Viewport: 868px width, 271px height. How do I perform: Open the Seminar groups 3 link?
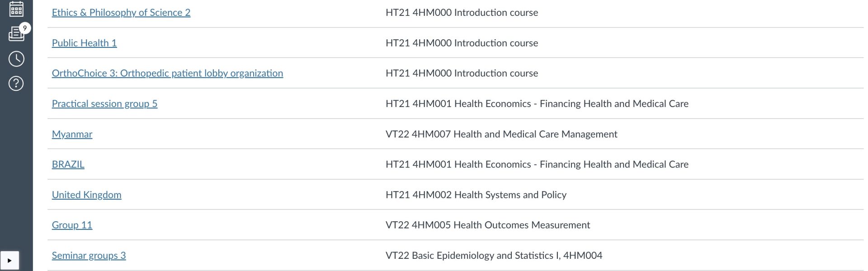click(89, 256)
